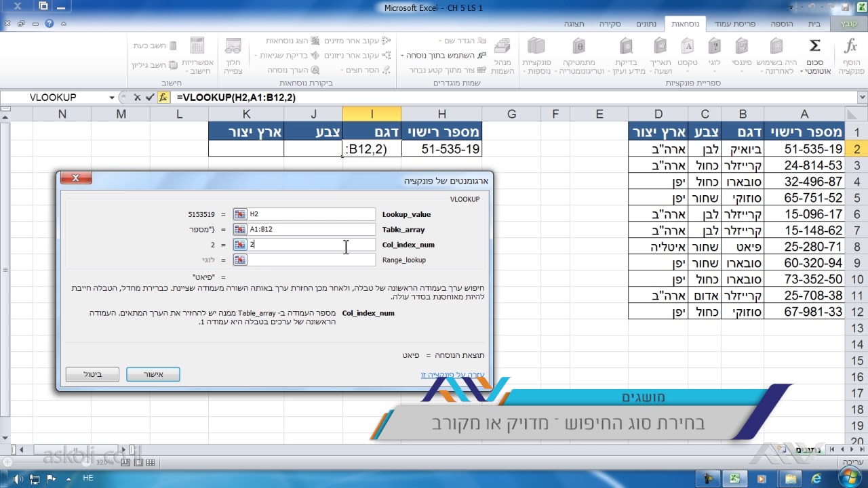
Task: Click collapse-dialog icon for Range_lookup field
Action: pos(240,260)
